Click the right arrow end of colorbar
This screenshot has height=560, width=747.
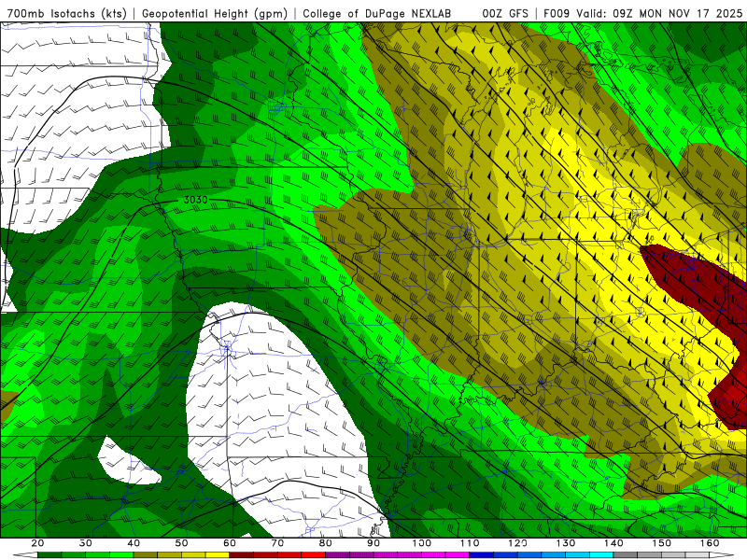[x=722, y=555]
